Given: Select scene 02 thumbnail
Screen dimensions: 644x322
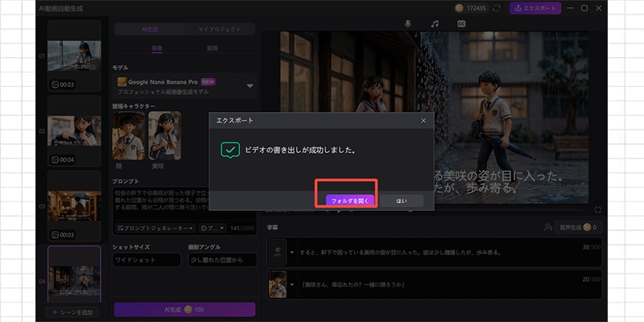Looking at the screenshot, I should point(74,131).
